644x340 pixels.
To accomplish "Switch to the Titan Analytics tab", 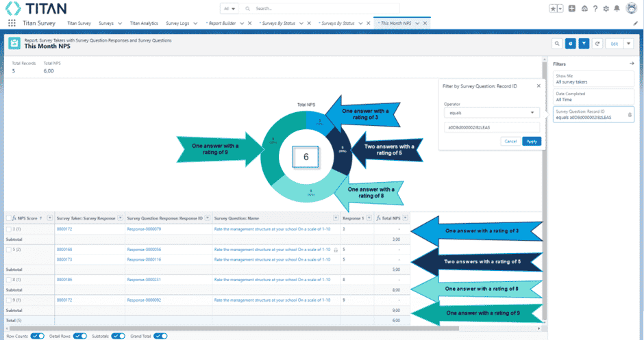I will pos(144,23).
